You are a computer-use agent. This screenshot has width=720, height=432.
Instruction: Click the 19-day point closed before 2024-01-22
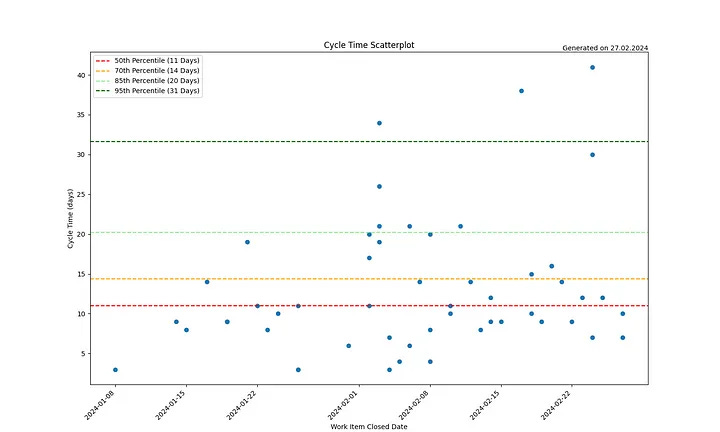247,242
